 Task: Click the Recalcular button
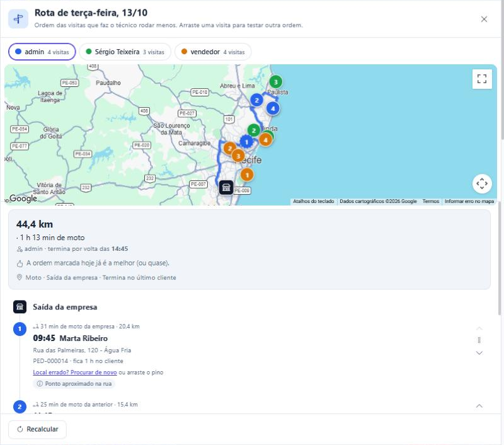pos(38,429)
